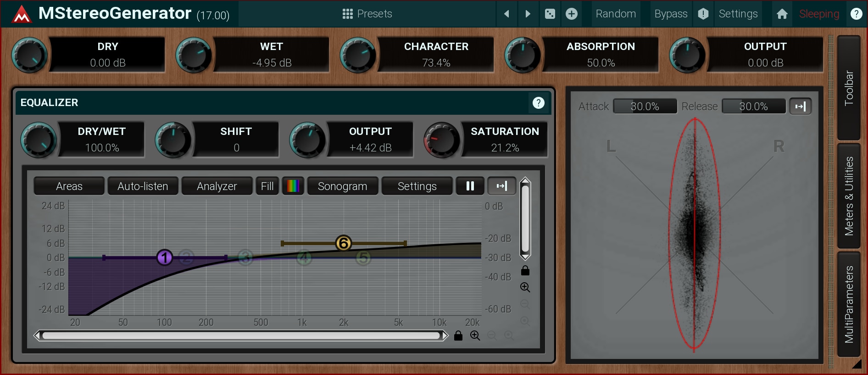The height and width of the screenshot is (375, 868).
Task: Click the Sonogram button
Action: (x=342, y=186)
